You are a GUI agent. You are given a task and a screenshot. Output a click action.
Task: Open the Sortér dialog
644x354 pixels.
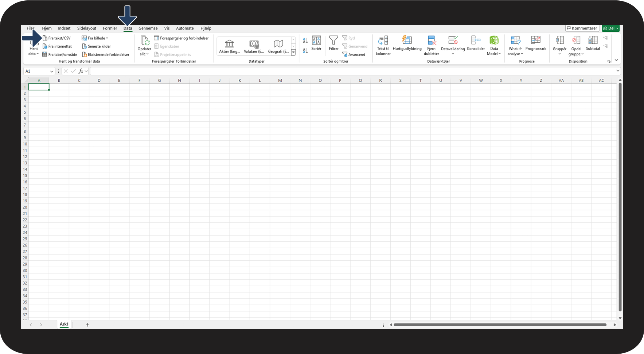(x=316, y=43)
